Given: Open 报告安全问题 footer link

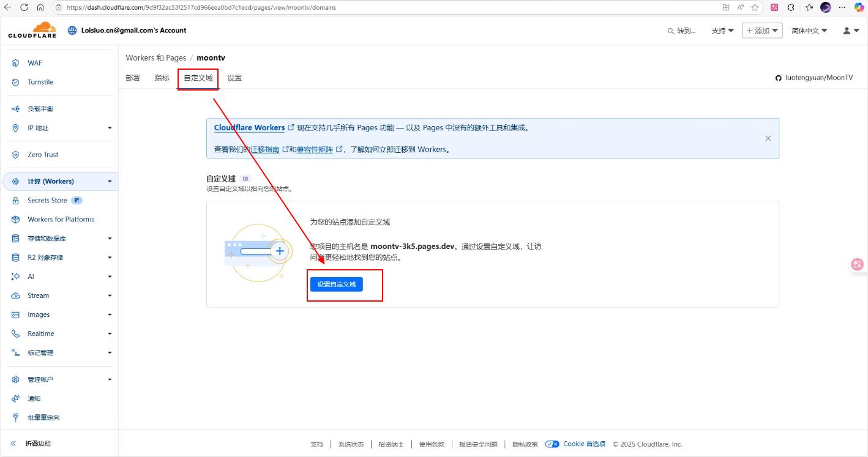Looking at the screenshot, I should [x=478, y=444].
